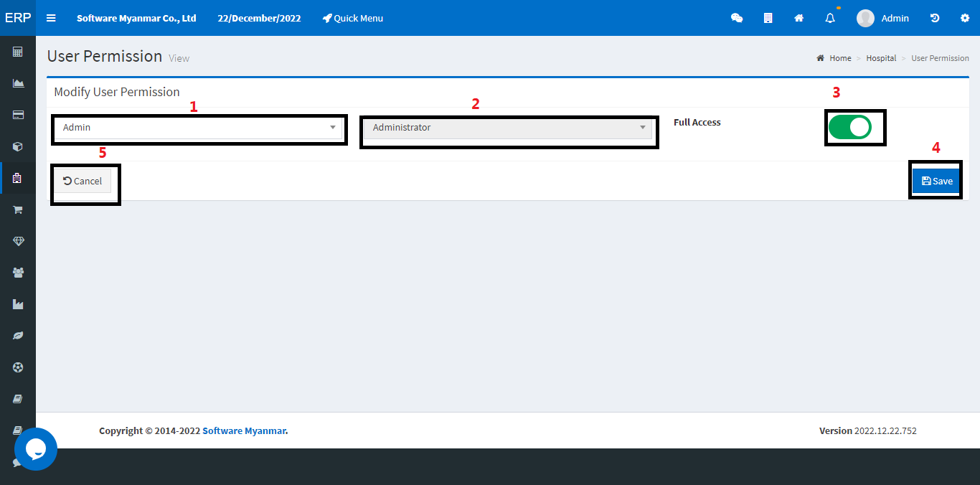Click the Version 2022.12.22.752 text
This screenshot has height=485, width=980.
868,430
